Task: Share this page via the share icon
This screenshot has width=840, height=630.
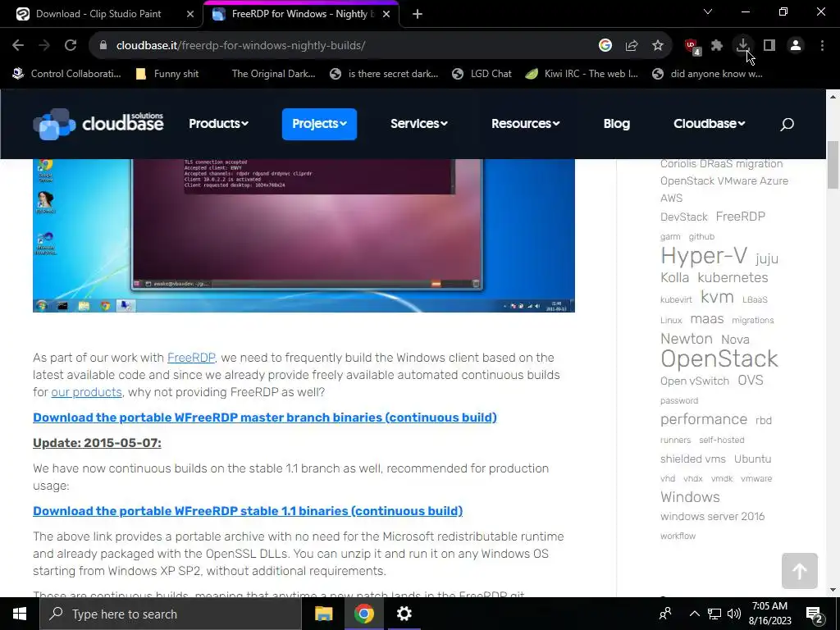Action: point(632,46)
